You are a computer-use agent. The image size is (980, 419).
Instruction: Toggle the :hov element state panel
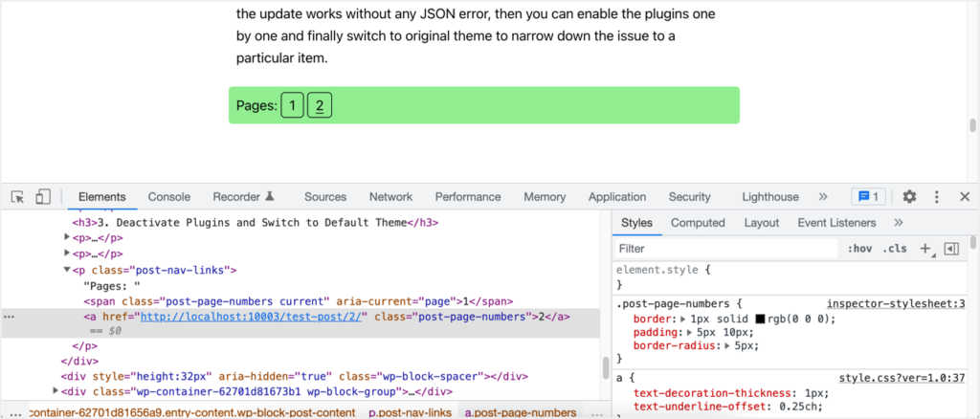point(859,249)
